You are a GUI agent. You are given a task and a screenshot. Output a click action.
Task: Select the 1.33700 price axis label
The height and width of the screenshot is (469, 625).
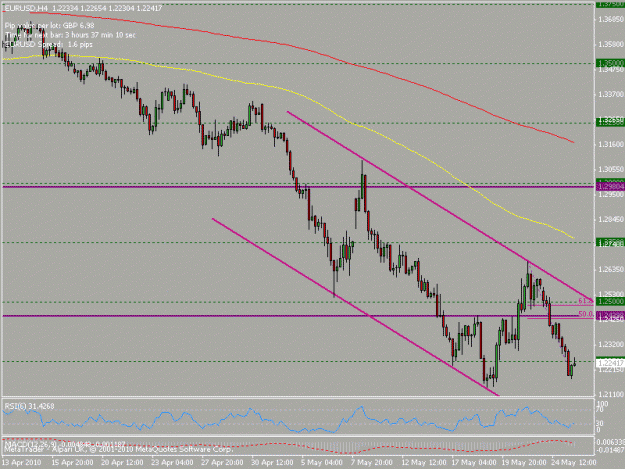click(611, 94)
